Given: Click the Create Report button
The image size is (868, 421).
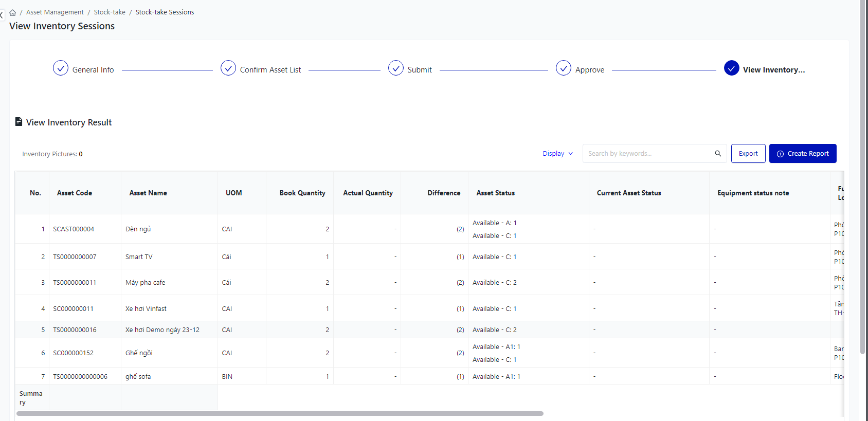Looking at the screenshot, I should [x=802, y=154].
